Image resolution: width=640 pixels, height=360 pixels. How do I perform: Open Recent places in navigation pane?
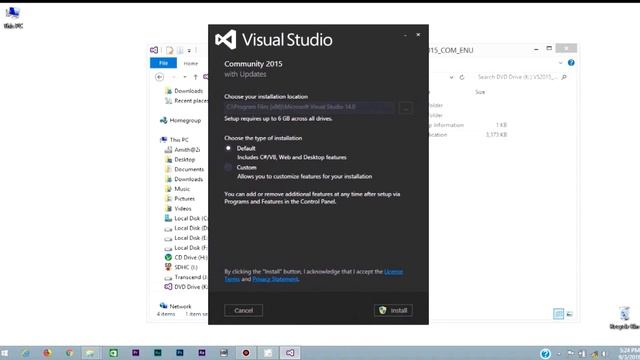186,100
